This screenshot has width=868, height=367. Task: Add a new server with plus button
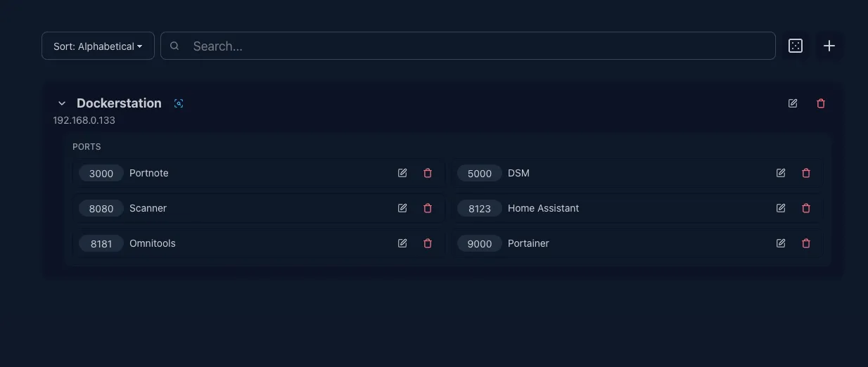[829, 46]
